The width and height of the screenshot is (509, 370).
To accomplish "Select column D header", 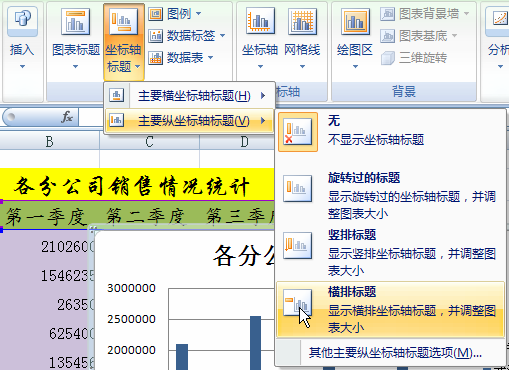I will tap(237, 141).
